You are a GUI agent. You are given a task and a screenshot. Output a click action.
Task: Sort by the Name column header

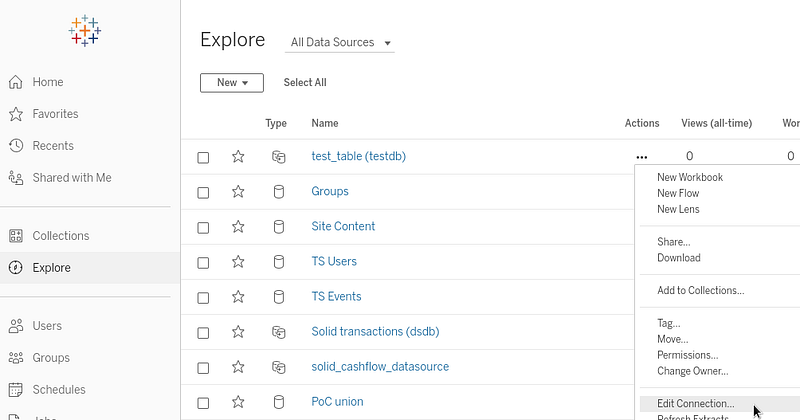[x=325, y=123]
